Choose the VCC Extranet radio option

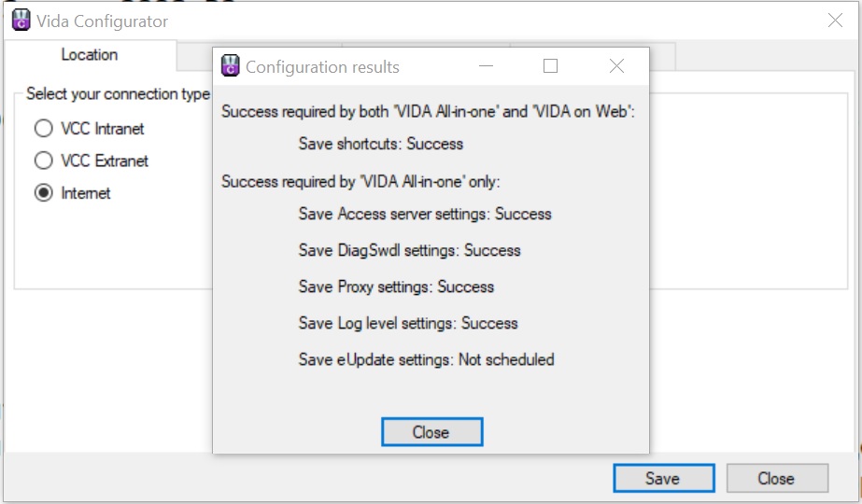pos(44,161)
